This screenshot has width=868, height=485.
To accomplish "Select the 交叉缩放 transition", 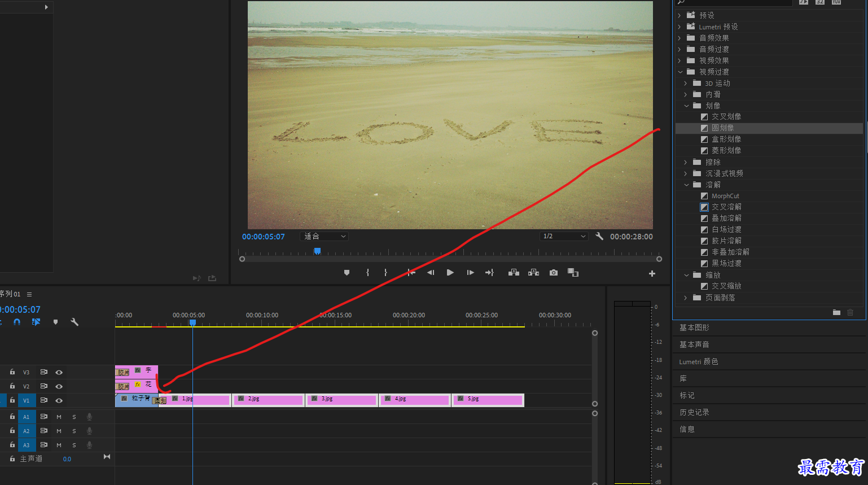I will click(726, 286).
